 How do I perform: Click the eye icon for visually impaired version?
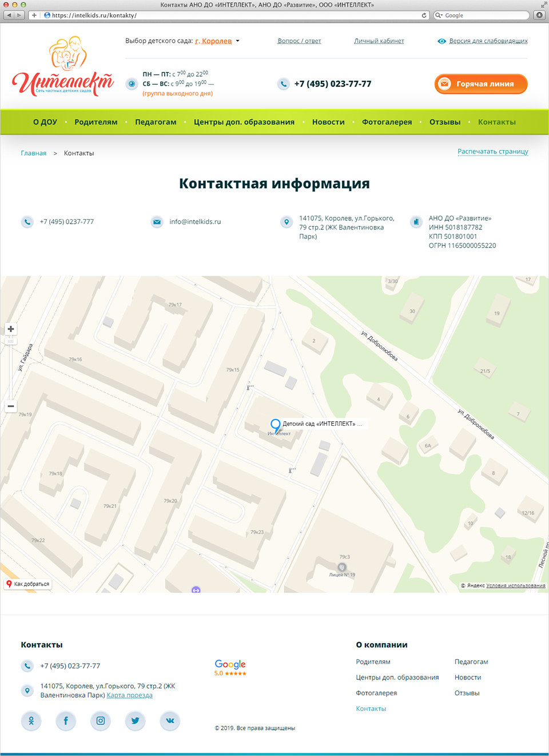coord(441,41)
